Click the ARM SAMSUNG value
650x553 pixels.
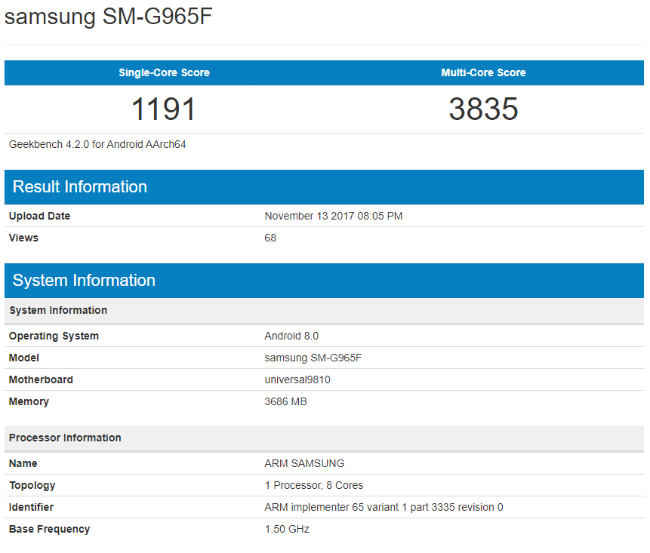304,463
